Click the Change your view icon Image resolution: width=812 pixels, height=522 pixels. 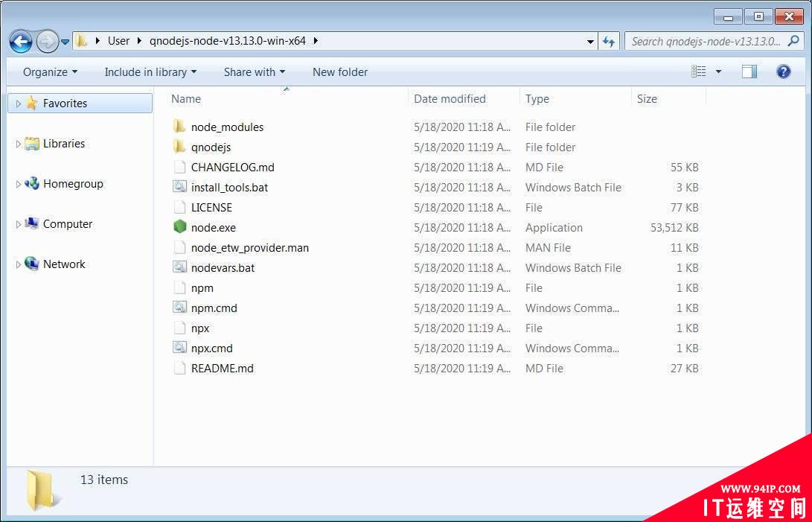[x=699, y=71]
